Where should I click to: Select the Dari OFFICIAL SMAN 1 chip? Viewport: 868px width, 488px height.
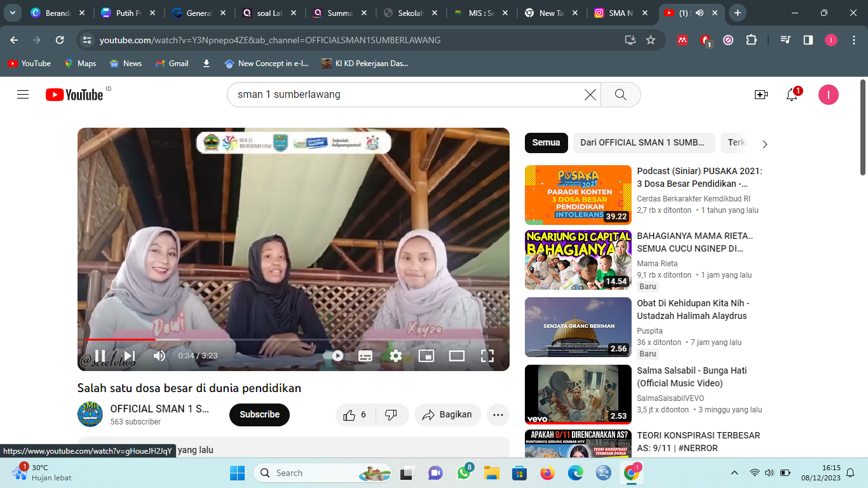click(643, 143)
